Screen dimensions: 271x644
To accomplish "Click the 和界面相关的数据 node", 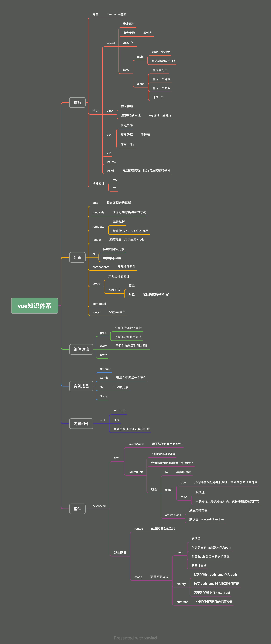I will 119,202.
